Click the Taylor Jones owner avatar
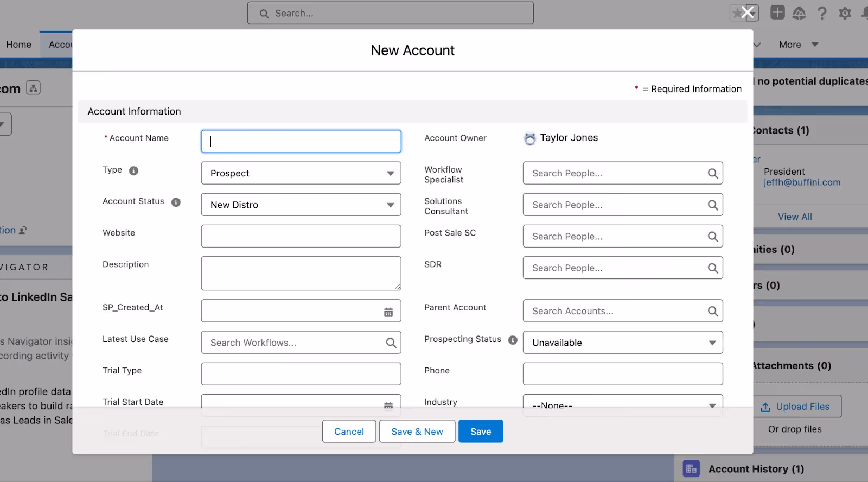 pos(530,138)
